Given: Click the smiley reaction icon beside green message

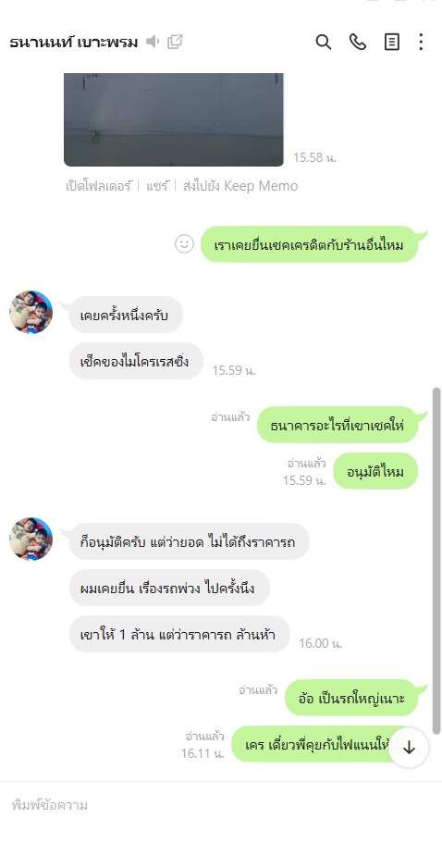Looking at the screenshot, I should (184, 243).
